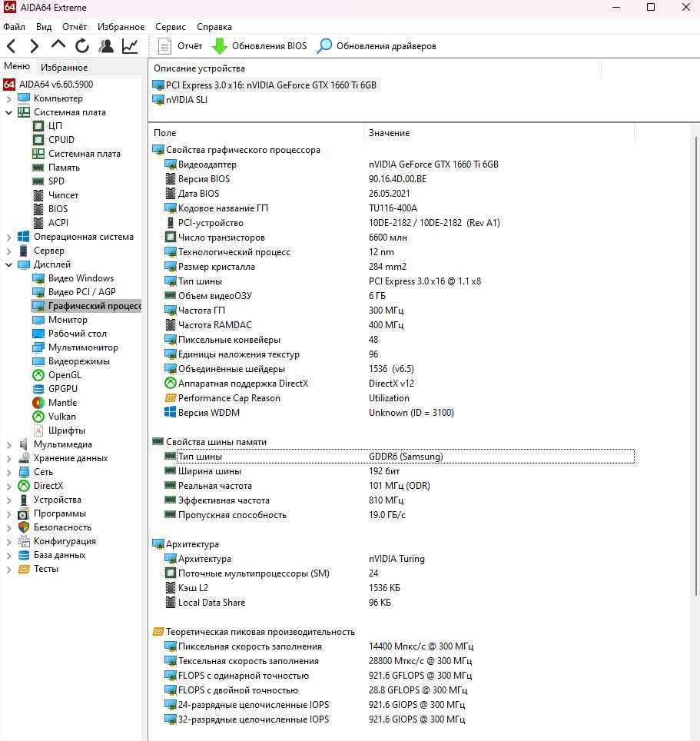
Task: Click the Шрифты icon in tree
Action: click(38, 430)
